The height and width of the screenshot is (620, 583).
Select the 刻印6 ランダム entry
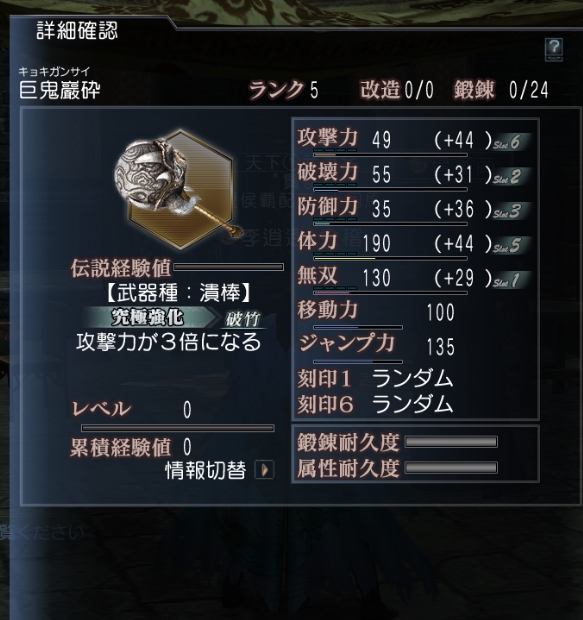[x=375, y=405]
